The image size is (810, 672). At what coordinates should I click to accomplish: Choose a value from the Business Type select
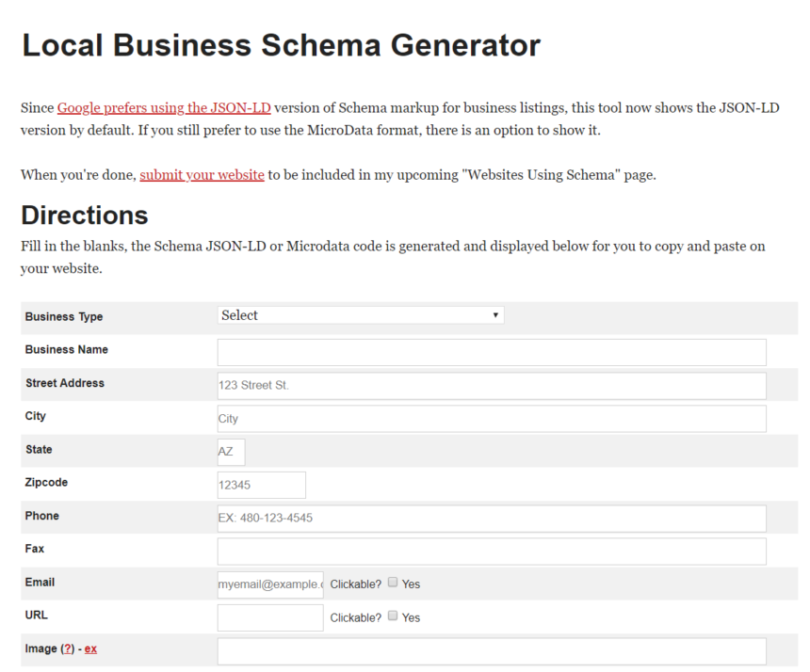361,315
